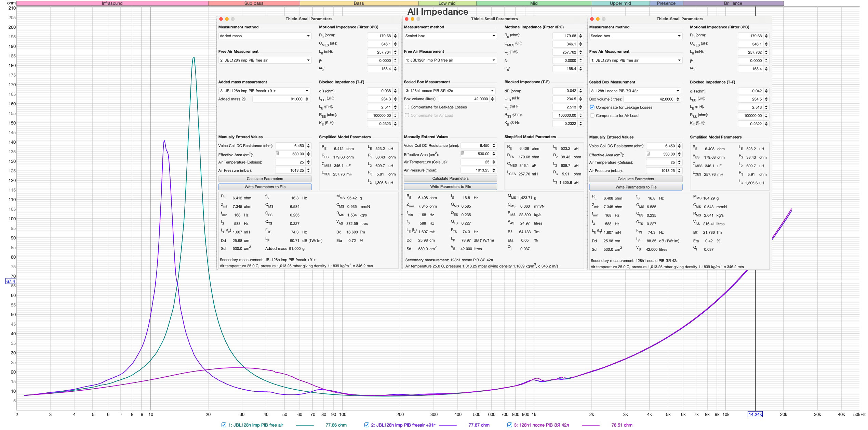The width and height of the screenshot is (868, 430).
Task: Open the Added mass measurement method dropdown
Action: [265, 36]
